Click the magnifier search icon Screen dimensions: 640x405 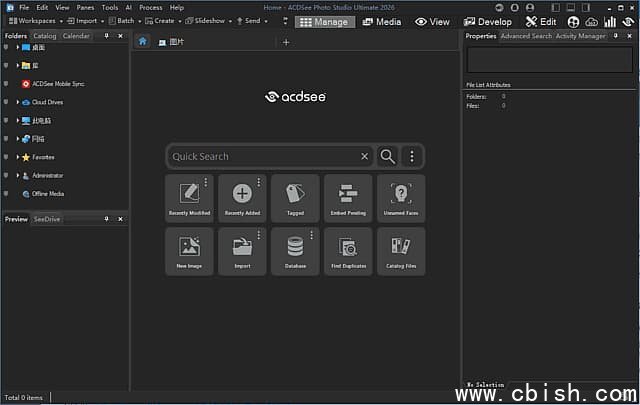tap(387, 156)
